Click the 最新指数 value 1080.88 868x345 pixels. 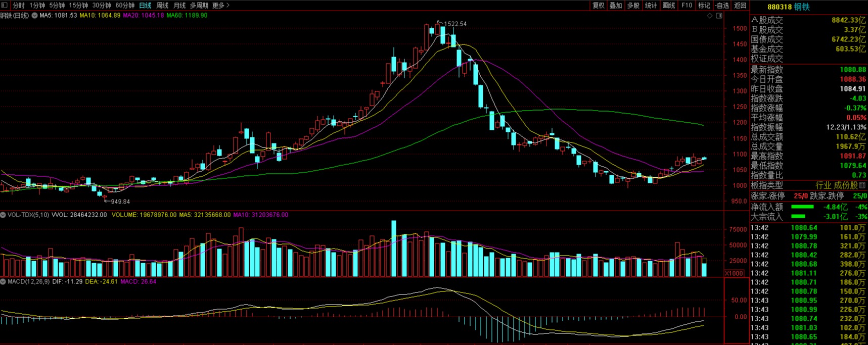(853, 70)
